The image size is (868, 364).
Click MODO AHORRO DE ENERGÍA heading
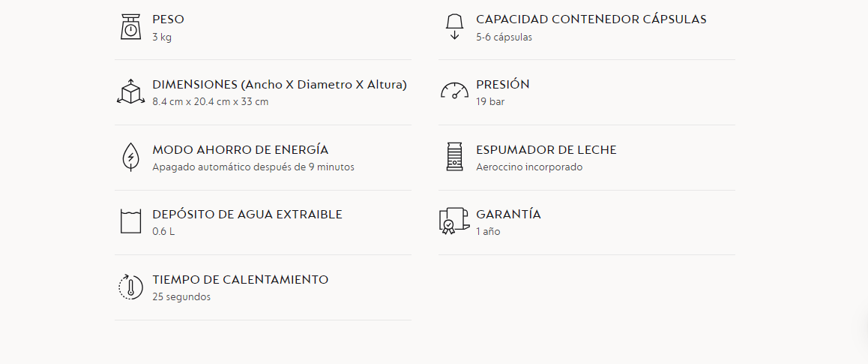click(241, 149)
